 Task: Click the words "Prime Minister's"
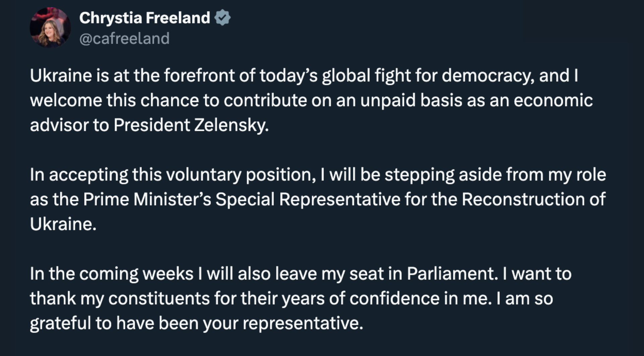pos(147,199)
